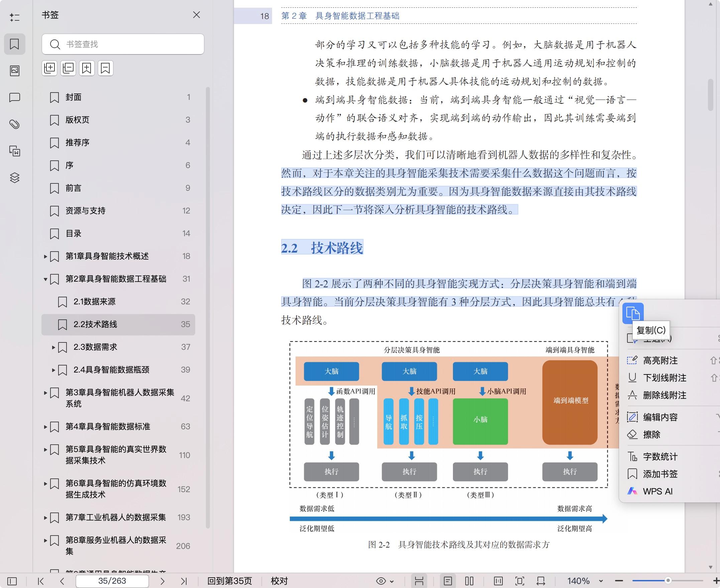Open the 前言 bookmark
Screen dimensions: 720x588
click(x=118, y=188)
